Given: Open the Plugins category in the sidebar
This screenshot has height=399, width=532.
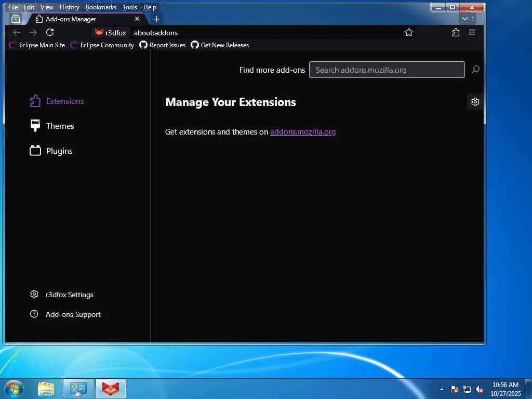Looking at the screenshot, I should [x=51, y=151].
